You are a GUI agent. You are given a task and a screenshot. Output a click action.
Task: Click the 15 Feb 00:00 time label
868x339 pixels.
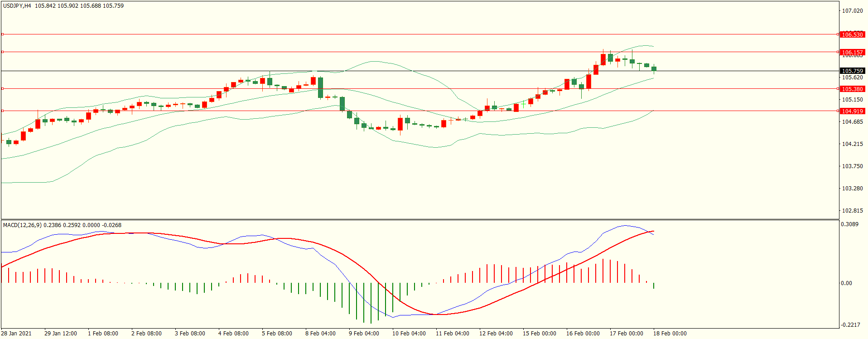pos(539,333)
